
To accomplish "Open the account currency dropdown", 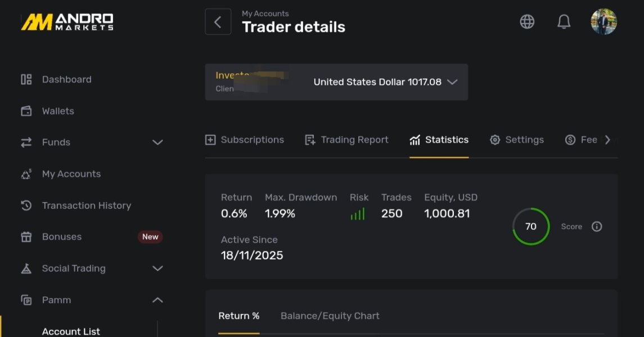I will (x=452, y=82).
